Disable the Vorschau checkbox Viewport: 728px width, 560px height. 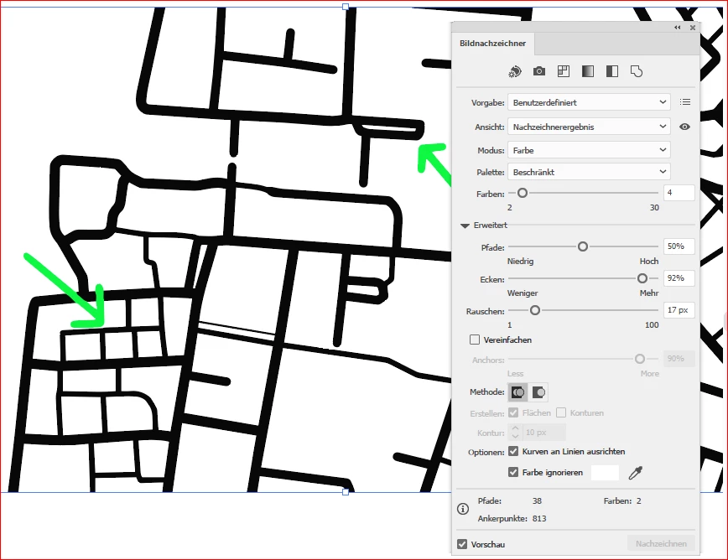[x=462, y=544]
